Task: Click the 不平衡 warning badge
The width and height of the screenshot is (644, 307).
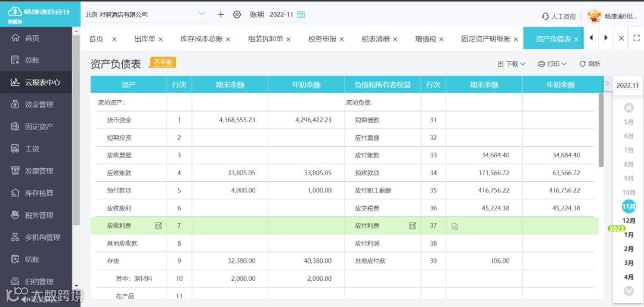Action: (x=163, y=63)
